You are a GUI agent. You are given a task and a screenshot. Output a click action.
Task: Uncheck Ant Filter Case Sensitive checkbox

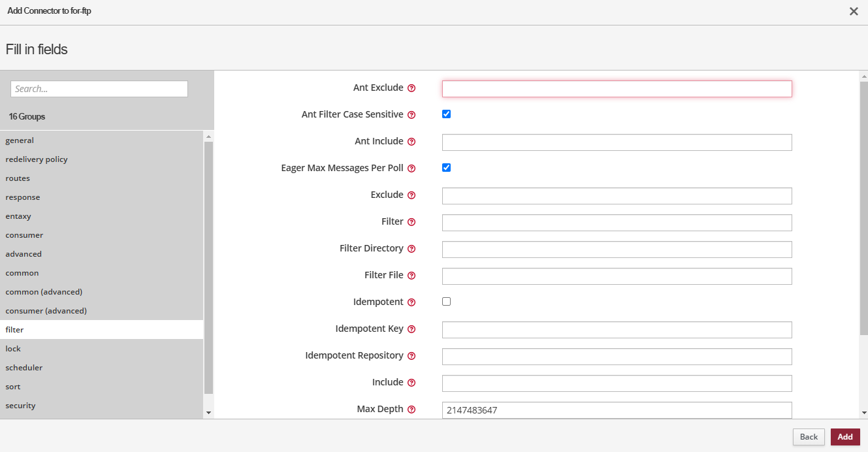[447, 114]
